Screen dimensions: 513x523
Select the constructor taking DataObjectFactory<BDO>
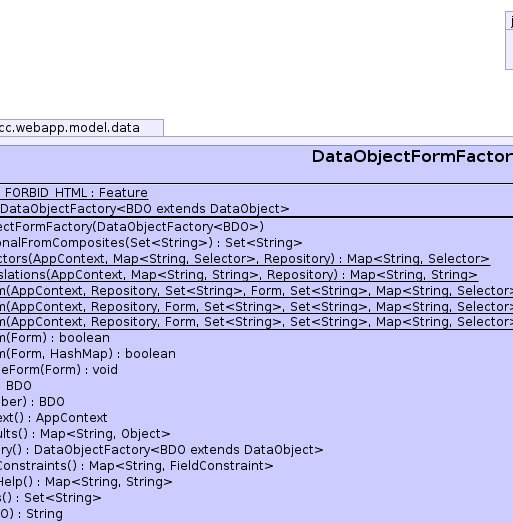(132, 227)
